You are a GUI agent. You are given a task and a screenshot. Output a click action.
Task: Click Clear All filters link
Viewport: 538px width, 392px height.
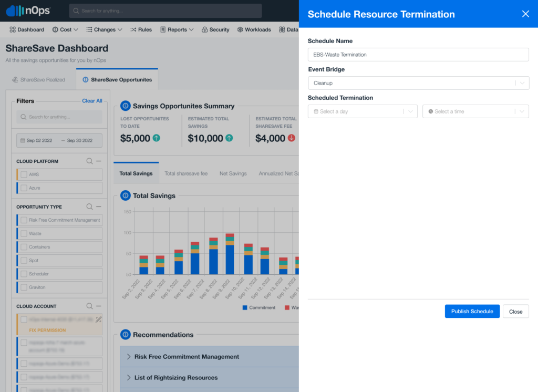[92, 100]
